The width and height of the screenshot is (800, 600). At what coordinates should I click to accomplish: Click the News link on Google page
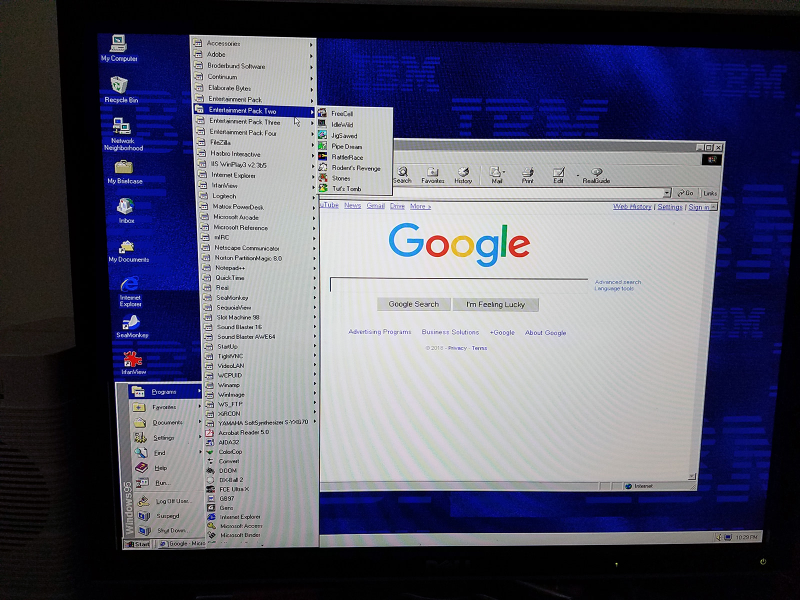[x=353, y=205]
